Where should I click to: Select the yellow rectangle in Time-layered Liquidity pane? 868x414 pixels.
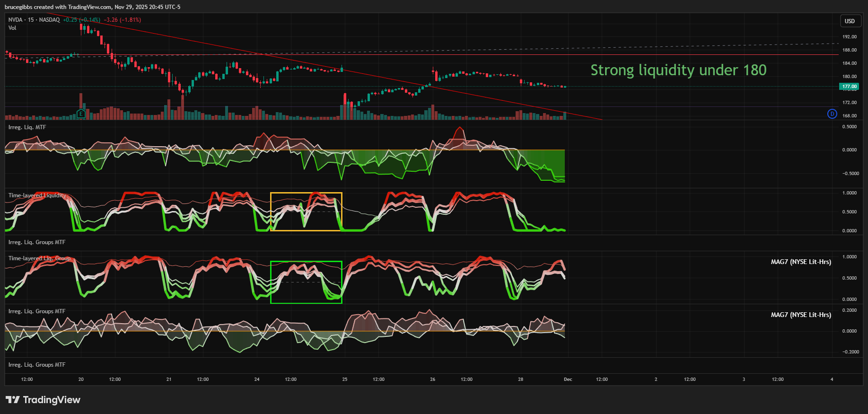306,193
